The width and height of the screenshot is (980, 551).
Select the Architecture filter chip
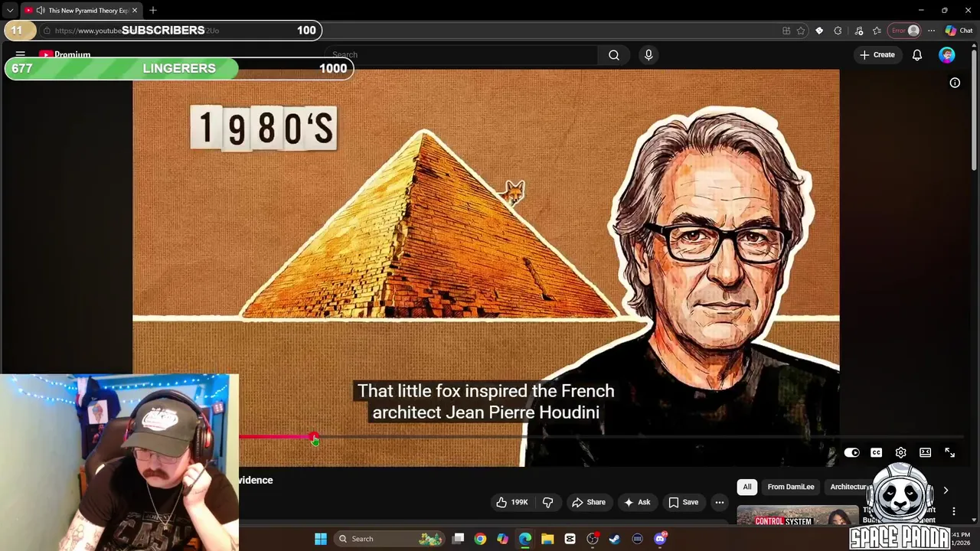(848, 487)
